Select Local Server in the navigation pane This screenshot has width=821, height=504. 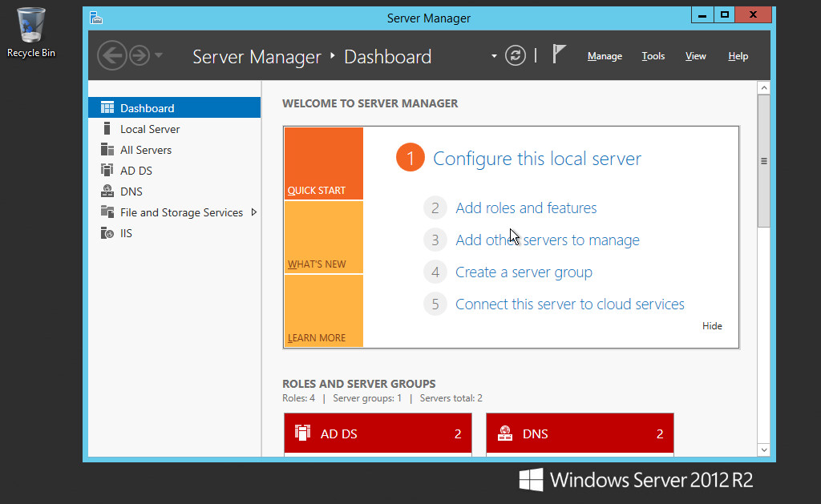(x=174, y=129)
